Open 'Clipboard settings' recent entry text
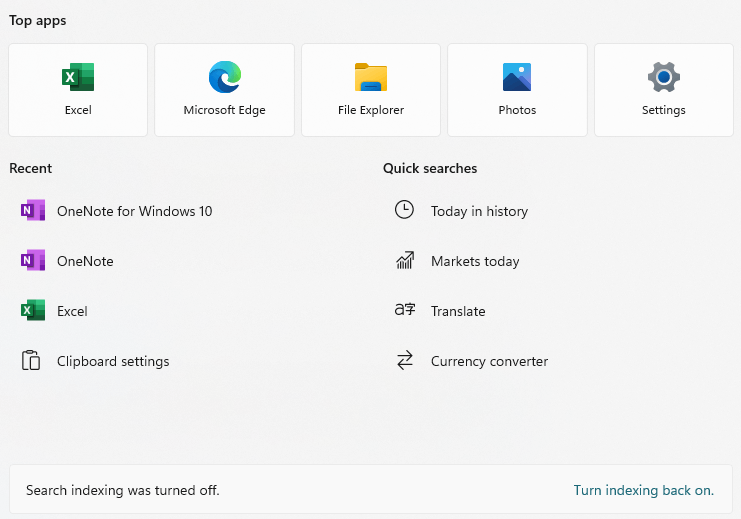The height and width of the screenshot is (519, 741). click(113, 362)
